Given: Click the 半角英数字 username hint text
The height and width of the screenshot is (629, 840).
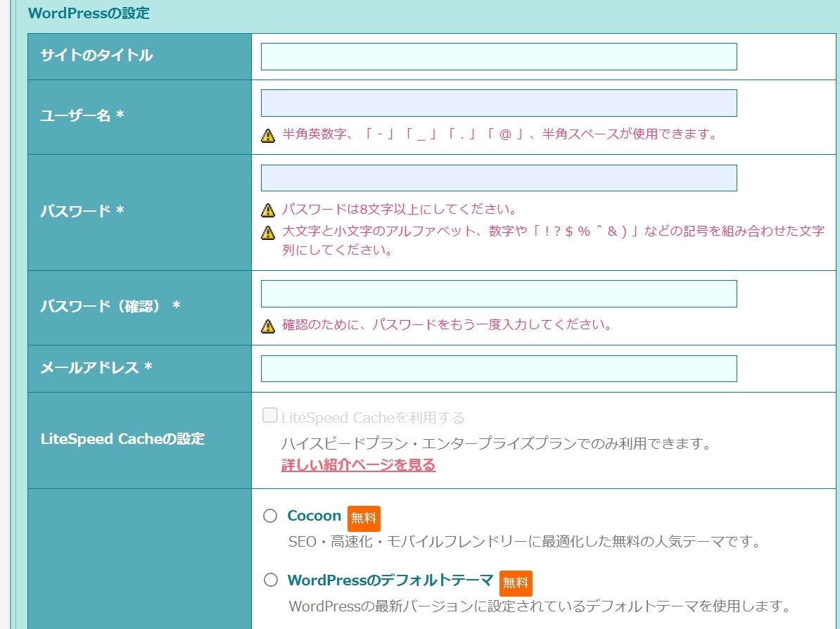Looking at the screenshot, I should [499, 134].
